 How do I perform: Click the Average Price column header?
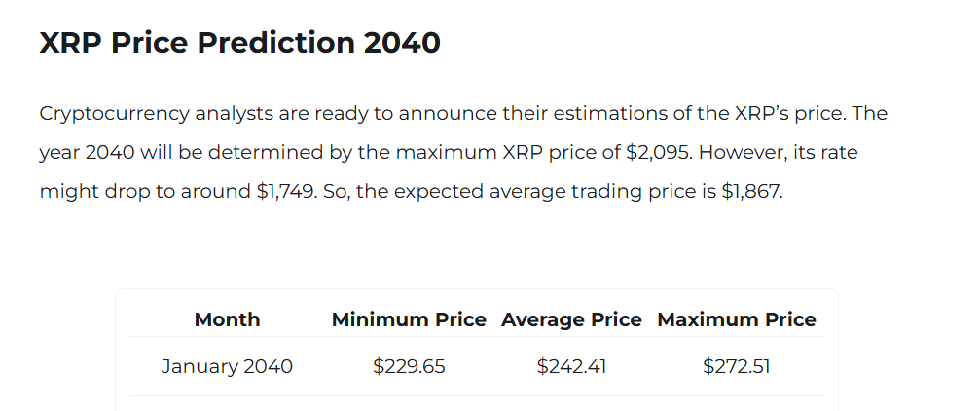[x=571, y=319]
